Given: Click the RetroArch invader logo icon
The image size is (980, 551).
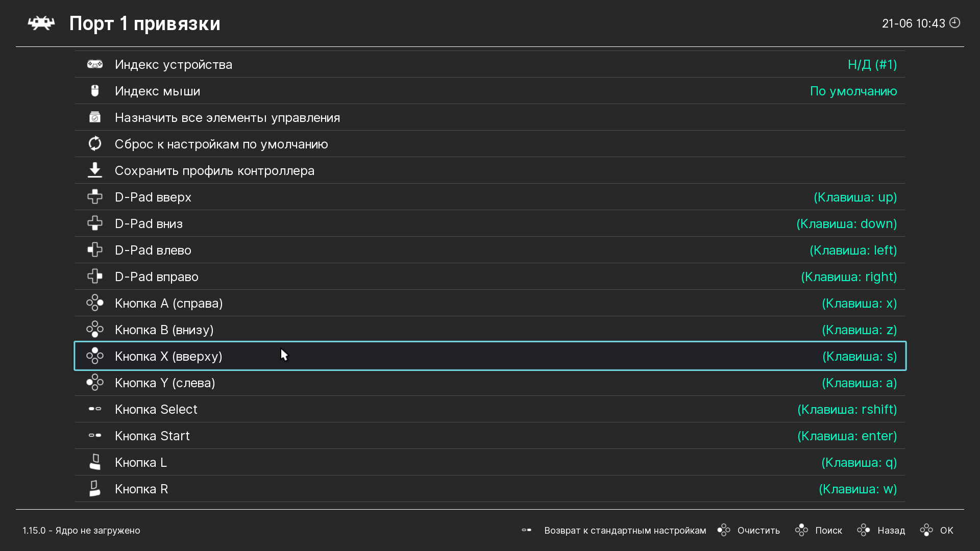Looking at the screenshot, I should click(x=41, y=23).
